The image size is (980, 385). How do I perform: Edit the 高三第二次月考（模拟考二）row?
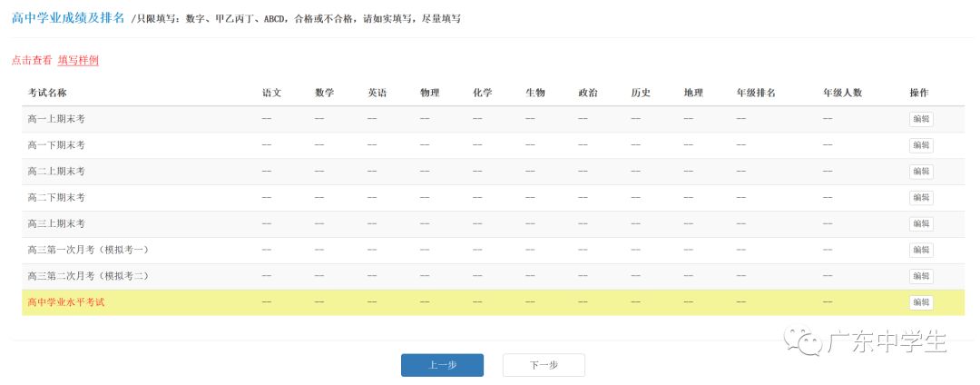click(x=921, y=276)
